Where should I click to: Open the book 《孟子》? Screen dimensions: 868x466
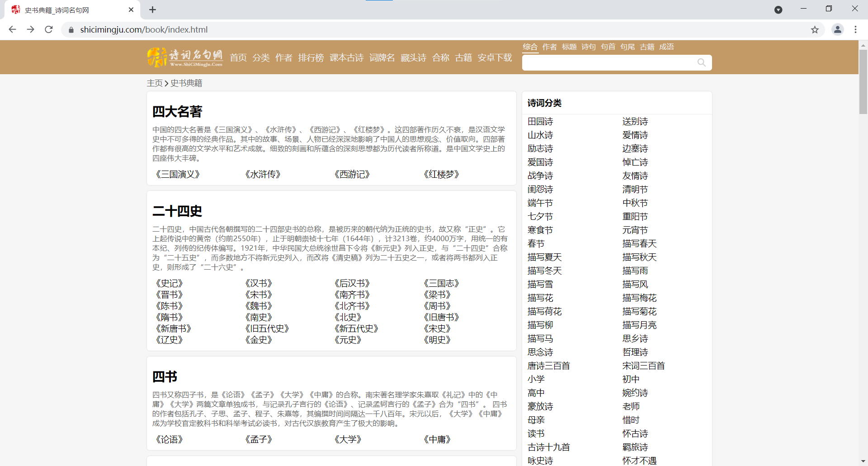click(x=258, y=439)
